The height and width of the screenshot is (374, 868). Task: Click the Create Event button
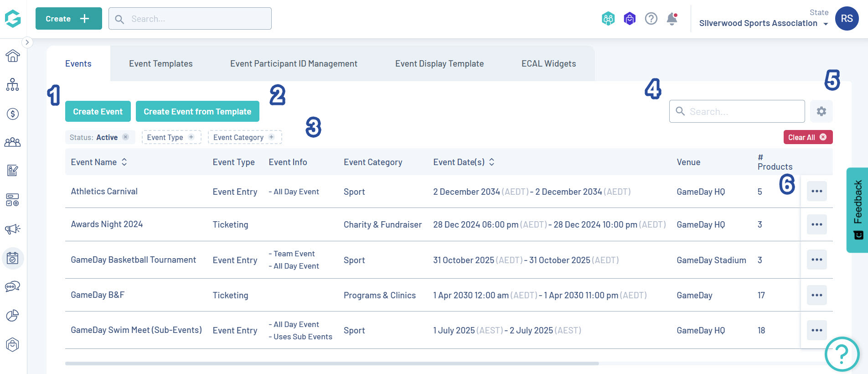point(98,111)
